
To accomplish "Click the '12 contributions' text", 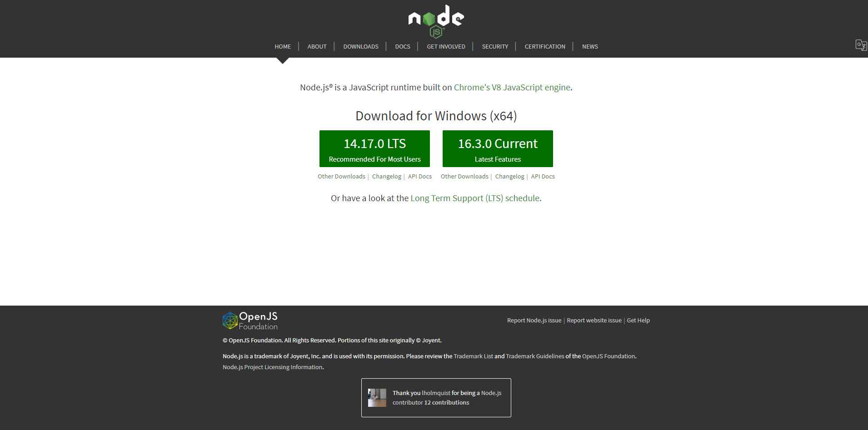I will [x=447, y=402].
